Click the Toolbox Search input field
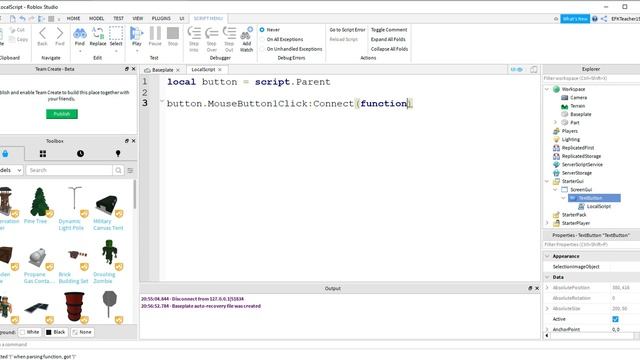The height and width of the screenshot is (360, 640). coord(69,170)
